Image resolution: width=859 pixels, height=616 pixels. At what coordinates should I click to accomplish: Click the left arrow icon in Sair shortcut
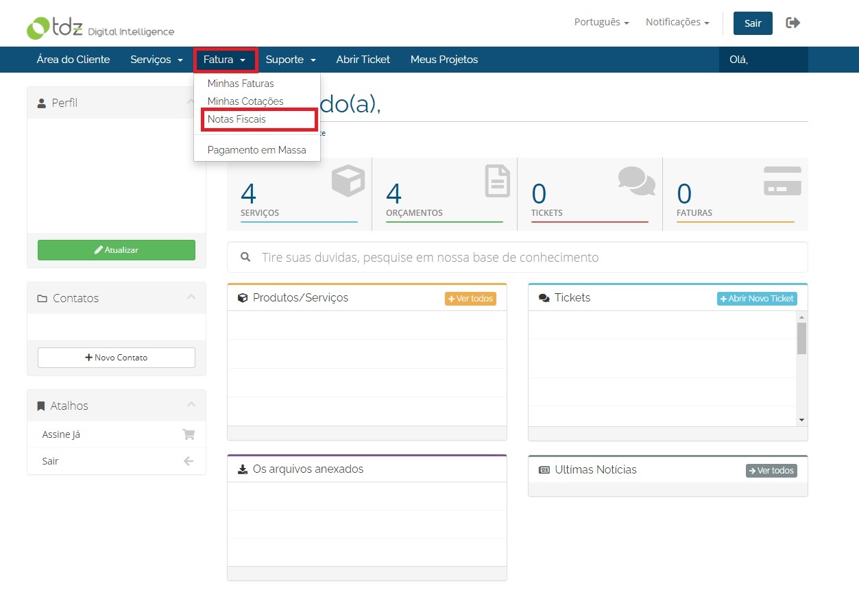coord(189,461)
